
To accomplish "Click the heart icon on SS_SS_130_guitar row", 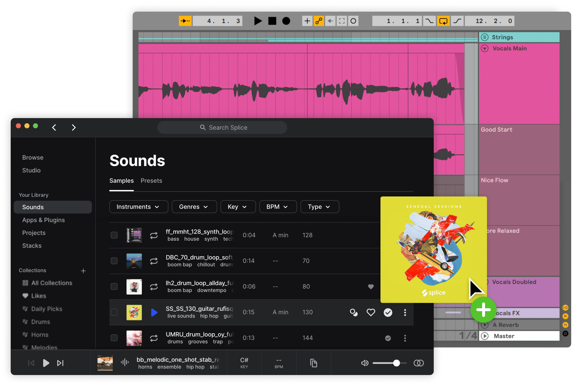I will [x=370, y=312].
